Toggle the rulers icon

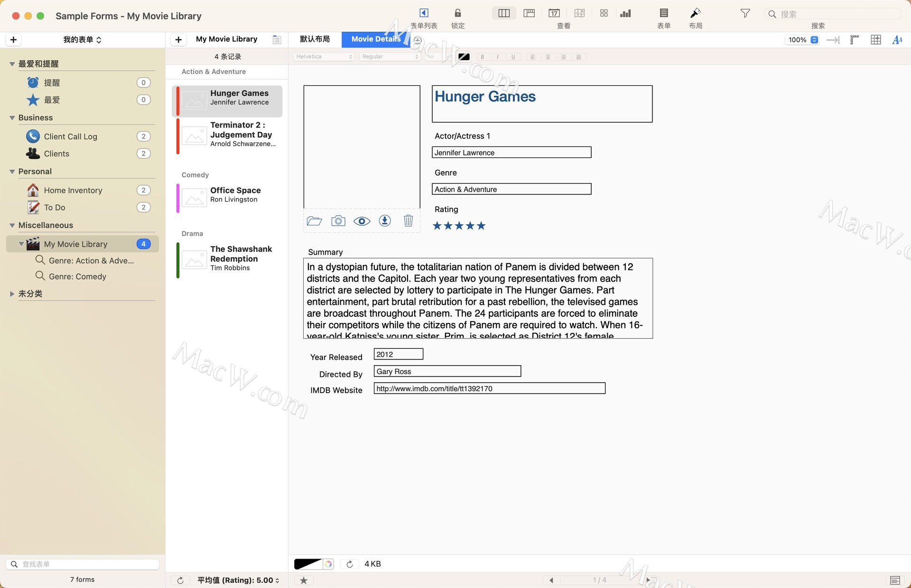[x=854, y=40]
